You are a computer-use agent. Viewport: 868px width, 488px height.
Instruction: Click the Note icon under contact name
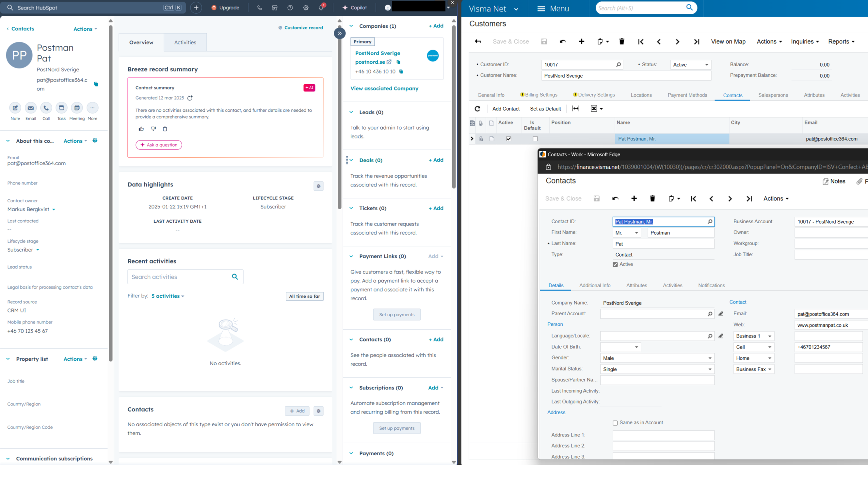coord(15,108)
